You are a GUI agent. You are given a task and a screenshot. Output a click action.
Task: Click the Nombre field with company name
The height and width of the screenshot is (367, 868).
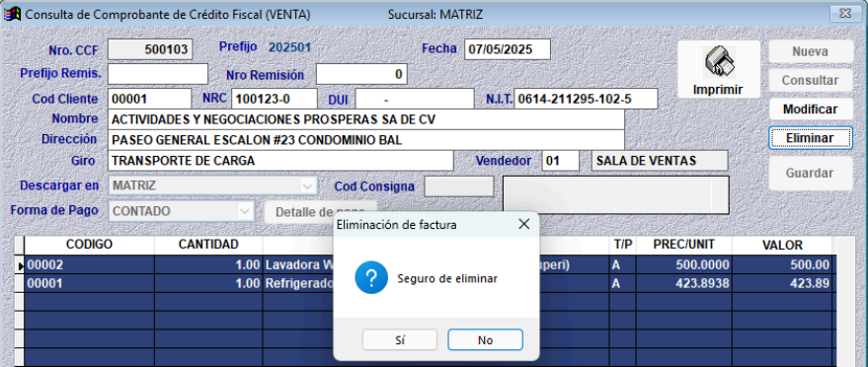tap(366, 119)
